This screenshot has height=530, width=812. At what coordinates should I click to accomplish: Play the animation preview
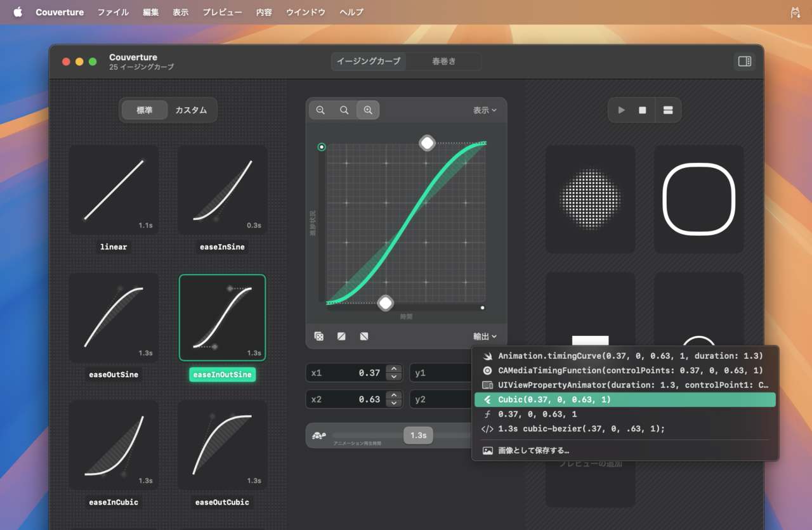pos(621,110)
